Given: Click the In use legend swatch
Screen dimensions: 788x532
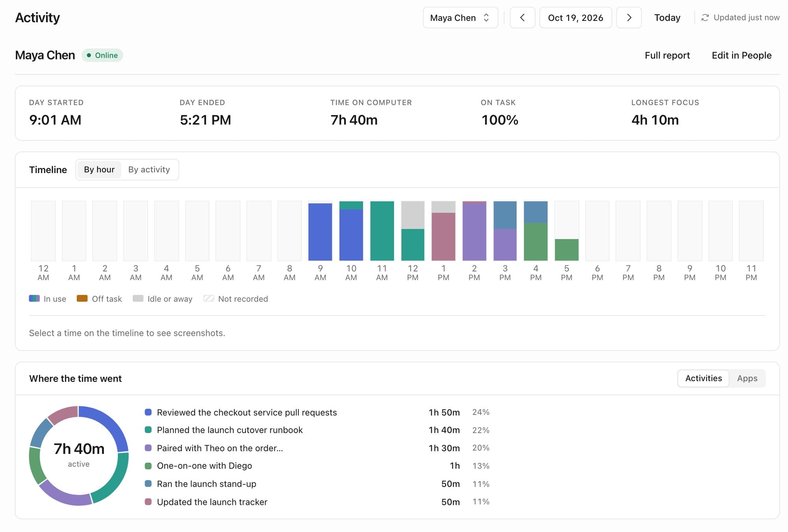Looking at the screenshot, I should tap(34, 298).
